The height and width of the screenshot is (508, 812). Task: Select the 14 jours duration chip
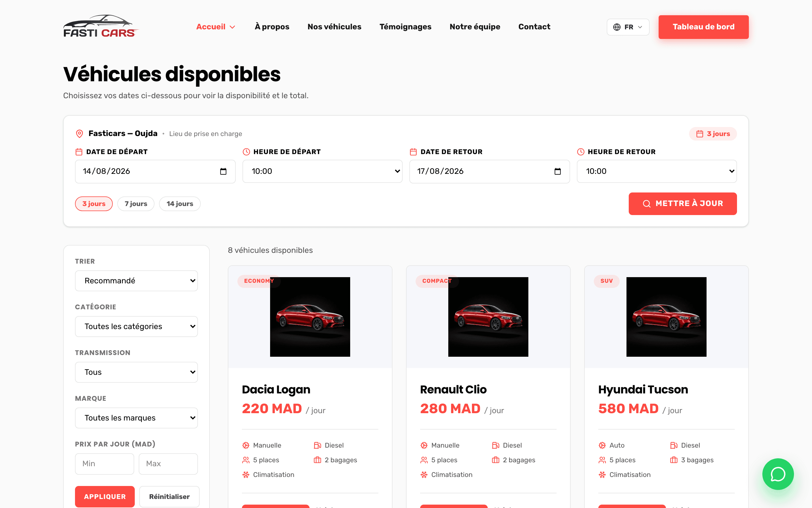(x=180, y=204)
